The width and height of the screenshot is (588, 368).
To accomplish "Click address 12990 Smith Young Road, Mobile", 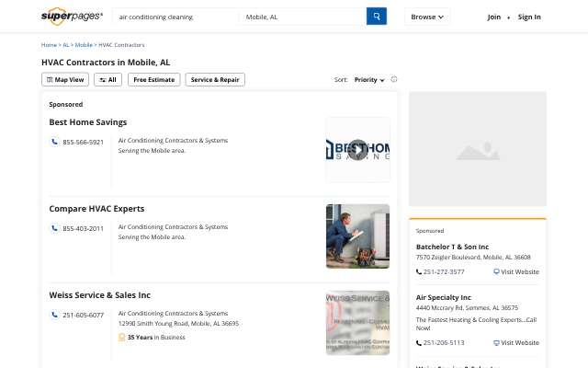I will (x=178, y=323).
